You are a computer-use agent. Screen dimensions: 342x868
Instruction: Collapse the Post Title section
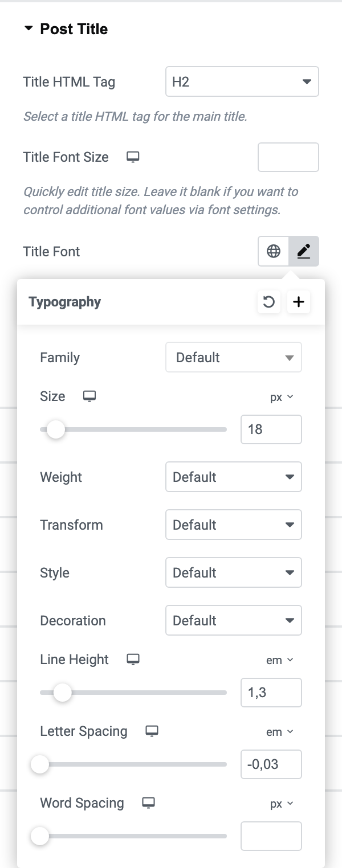(66, 29)
